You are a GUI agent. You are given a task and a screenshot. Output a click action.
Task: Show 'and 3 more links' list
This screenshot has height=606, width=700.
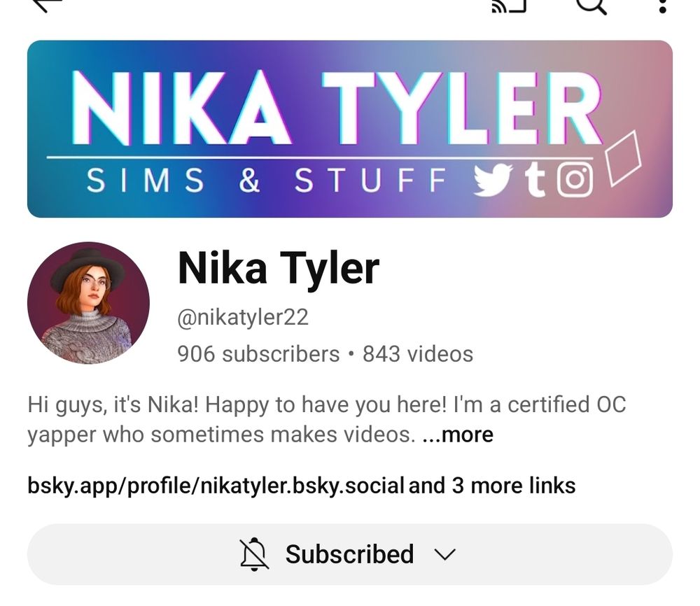[492, 486]
